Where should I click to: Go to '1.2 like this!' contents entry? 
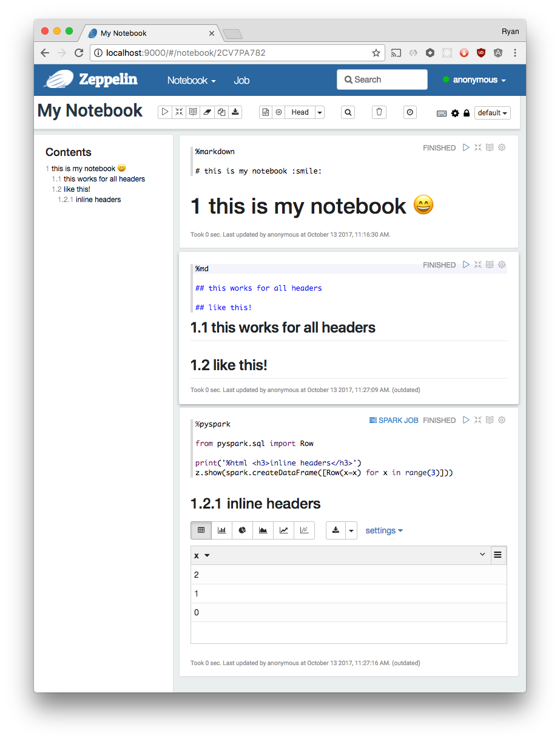tap(71, 189)
